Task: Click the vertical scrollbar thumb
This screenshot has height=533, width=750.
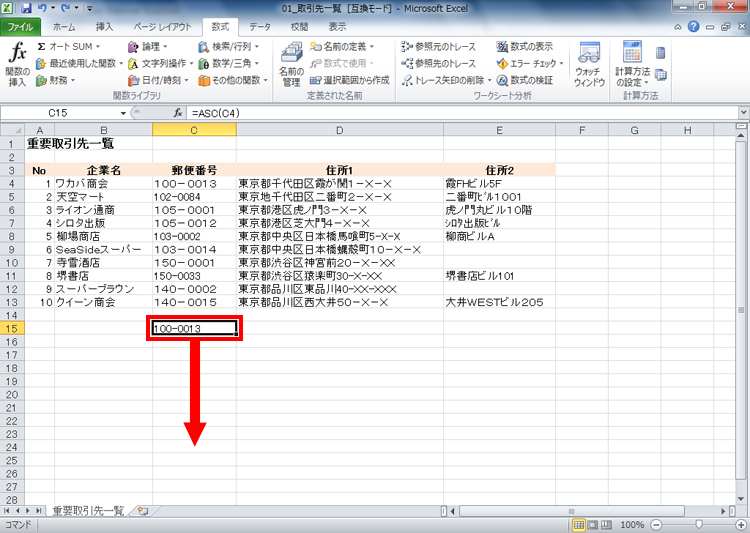Action: point(741,310)
